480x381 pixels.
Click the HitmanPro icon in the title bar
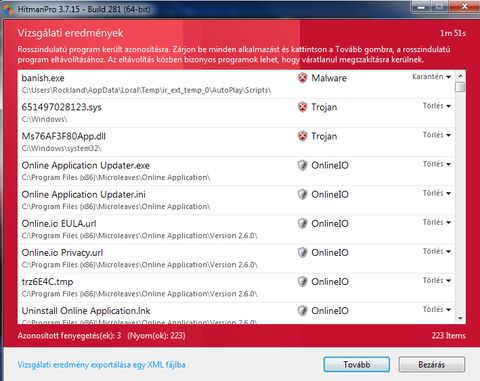8,8
